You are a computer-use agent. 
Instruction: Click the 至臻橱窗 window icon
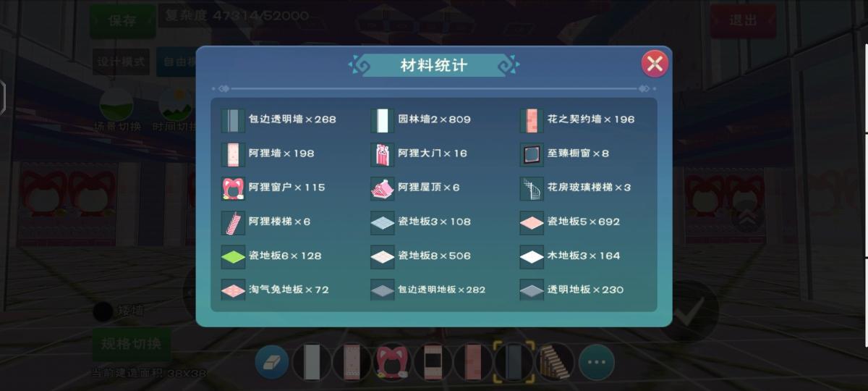coord(532,154)
